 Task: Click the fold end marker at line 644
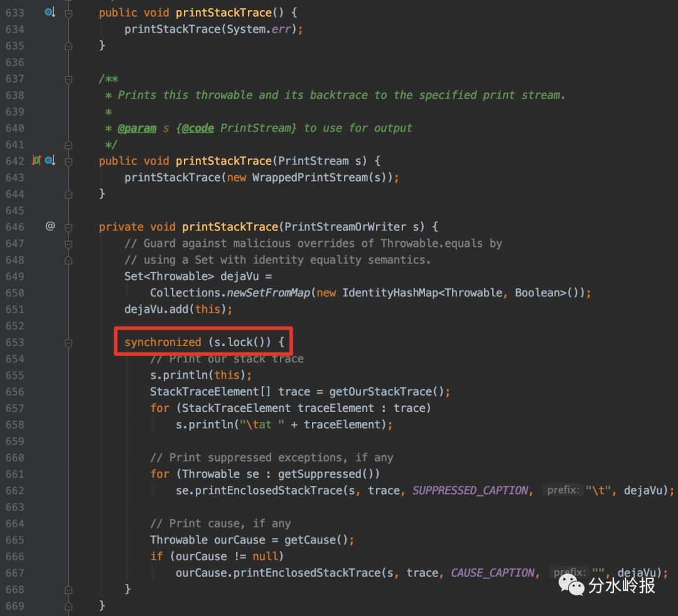[x=68, y=194]
